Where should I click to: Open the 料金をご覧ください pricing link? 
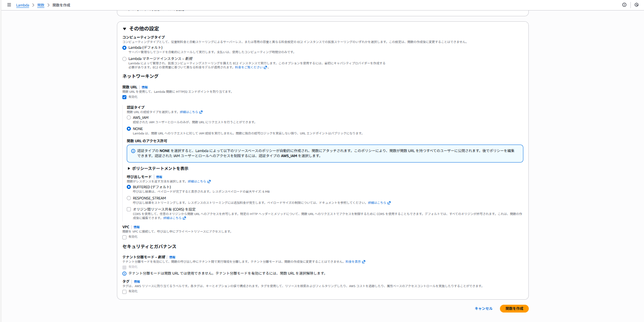coord(251,67)
